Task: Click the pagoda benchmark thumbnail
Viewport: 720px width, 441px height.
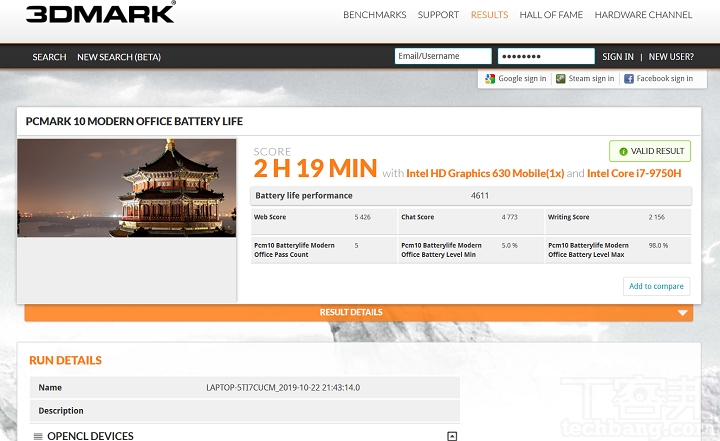Action: pyautogui.click(x=127, y=188)
